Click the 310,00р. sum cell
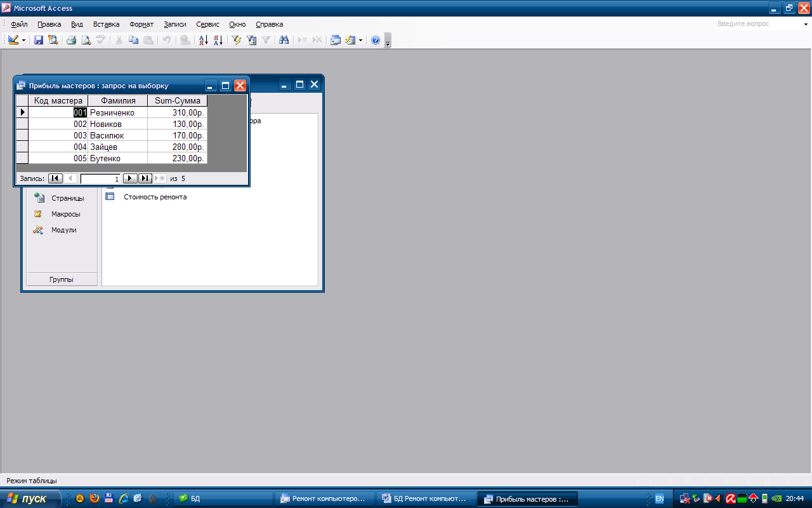This screenshot has width=812, height=508. 178,112
